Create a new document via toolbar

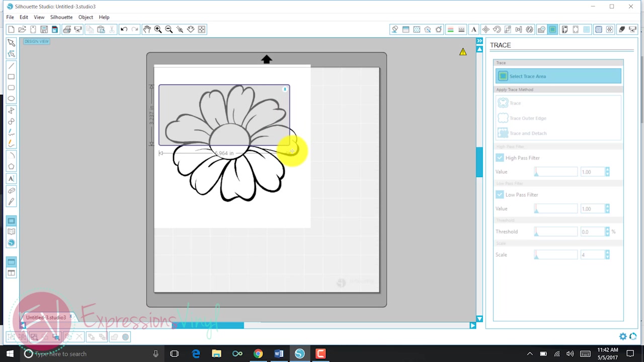[x=11, y=30]
